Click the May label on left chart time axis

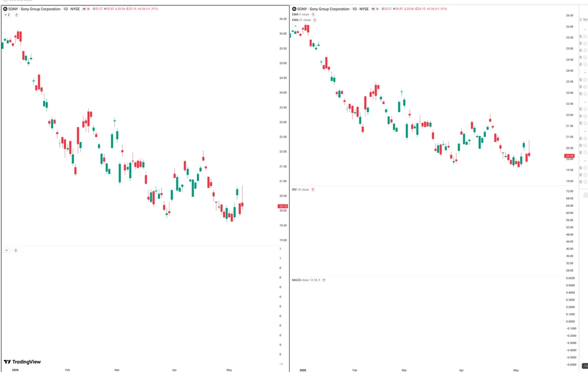tap(228, 370)
